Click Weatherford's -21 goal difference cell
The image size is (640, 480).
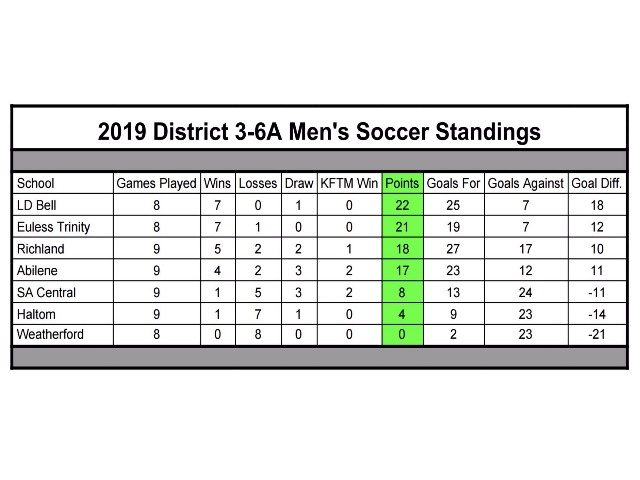point(597,335)
